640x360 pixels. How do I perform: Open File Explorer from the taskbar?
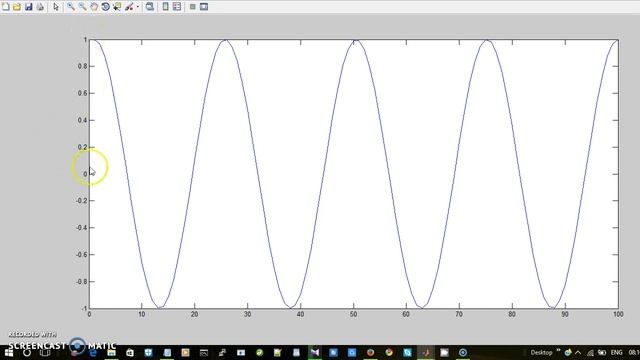pyautogui.click(x=111, y=353)
